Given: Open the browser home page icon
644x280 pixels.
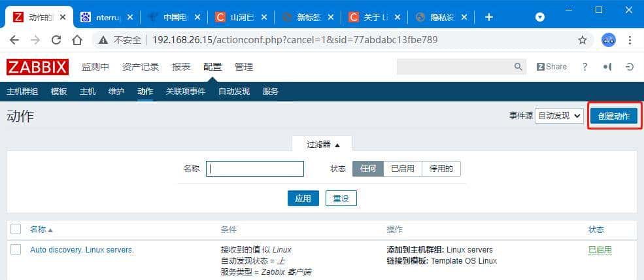Looking at the screenshot, I should point(76,40).
